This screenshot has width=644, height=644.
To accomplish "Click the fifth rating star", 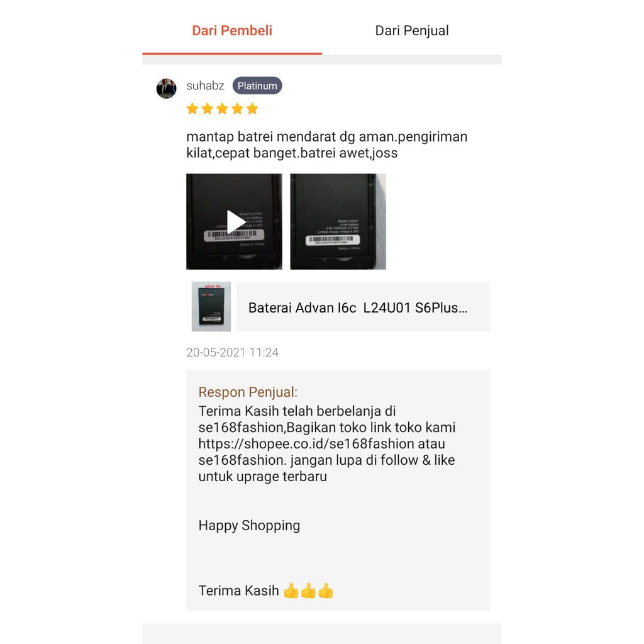I will pyautogui.click(x=252, y=109).
